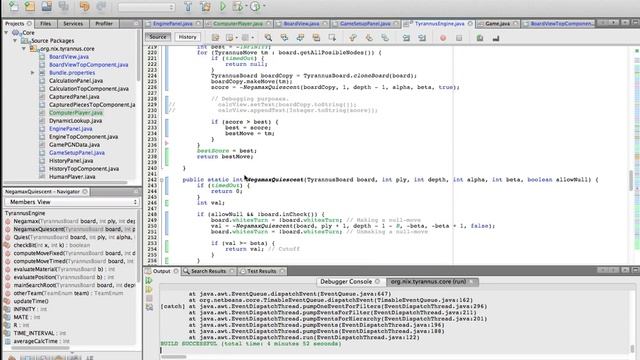
Task: Toggle Bookmark in the editor toolbar
Action: (x=385, y=38)
